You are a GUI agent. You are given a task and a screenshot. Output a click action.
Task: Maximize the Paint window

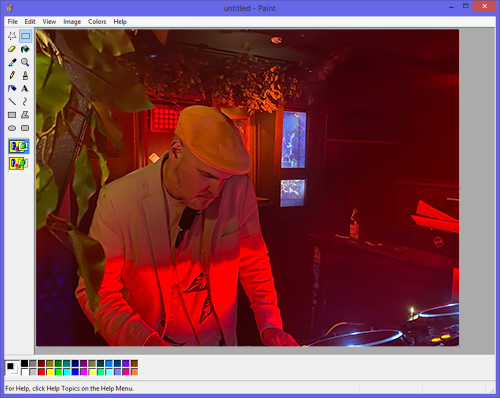[466, 6]
